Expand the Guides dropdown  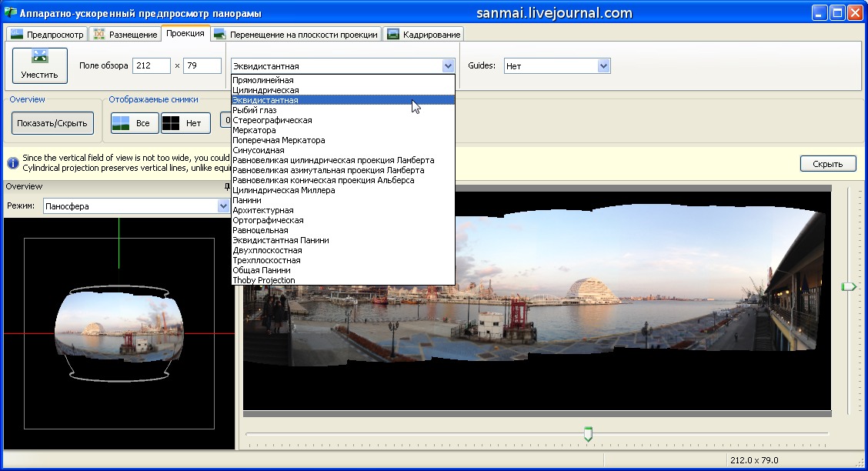603,66
